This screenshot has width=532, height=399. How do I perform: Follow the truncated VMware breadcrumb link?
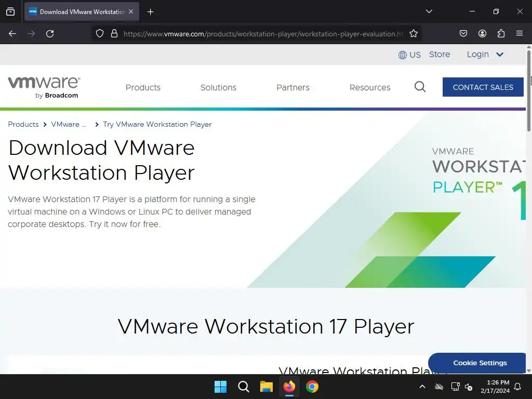(69, 124)
